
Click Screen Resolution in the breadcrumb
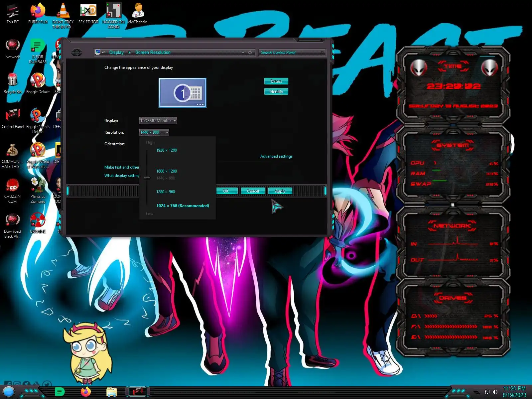pyautogui.click(x=153, y=53)
